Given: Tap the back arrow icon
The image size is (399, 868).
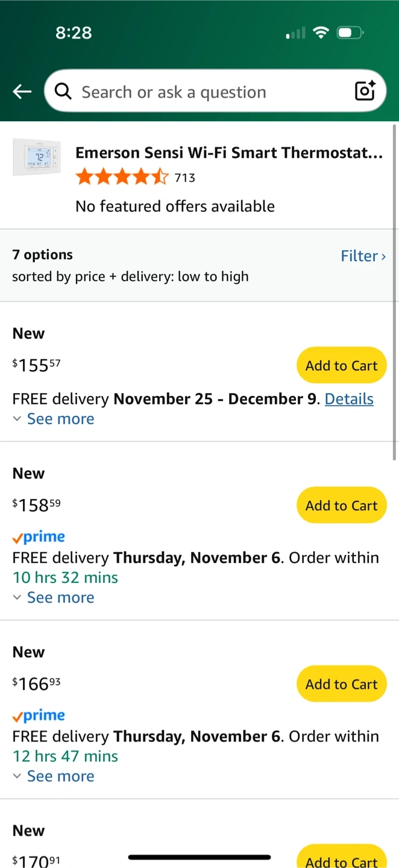Looking at the screenshot, I should (22, 92).
